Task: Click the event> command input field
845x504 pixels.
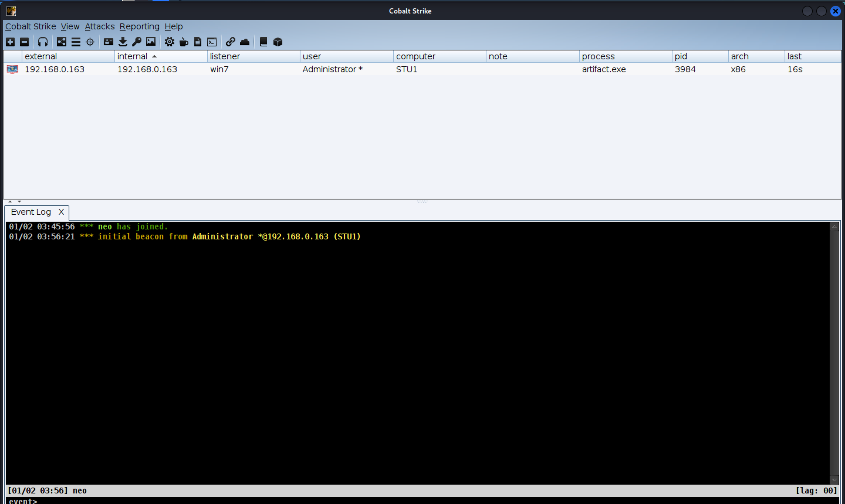Action: [422, 500]
